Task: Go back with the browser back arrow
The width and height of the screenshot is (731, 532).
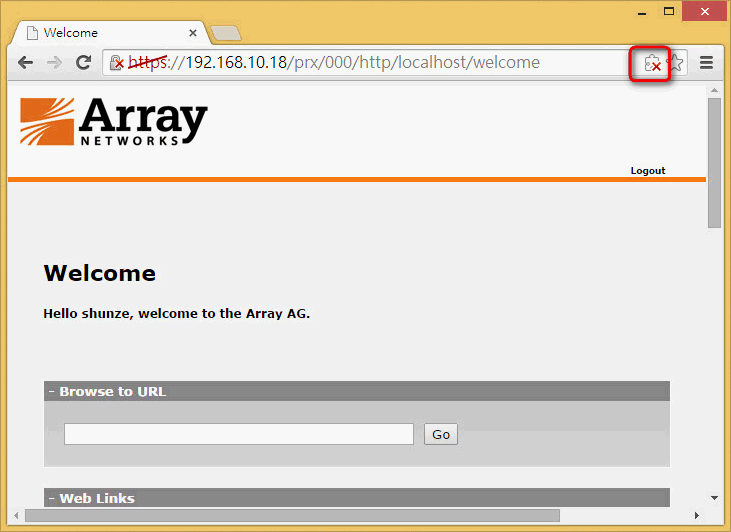Action: (25, 62)
